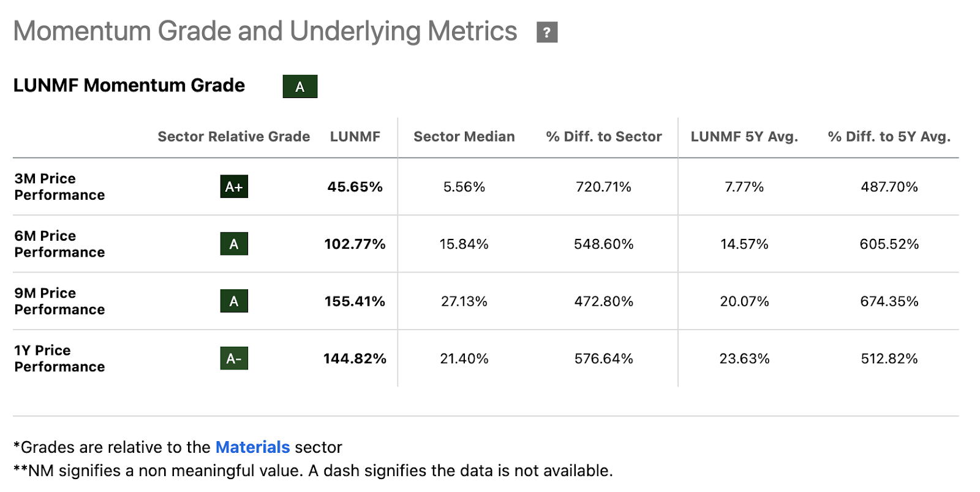Select the Sector Median column header
The width and height of the screenshot is (980, 492).
click(464, 137)
